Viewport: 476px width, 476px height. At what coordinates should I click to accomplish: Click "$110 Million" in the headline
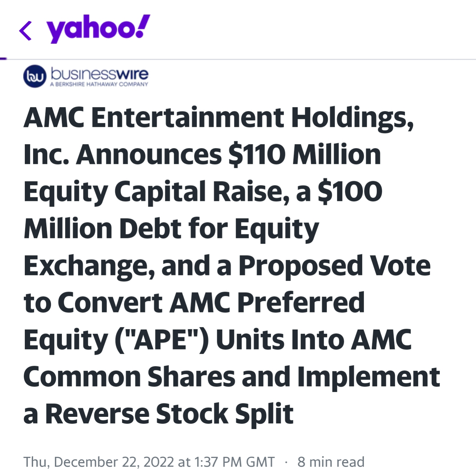pyautogui.click(x=304, y=155)
